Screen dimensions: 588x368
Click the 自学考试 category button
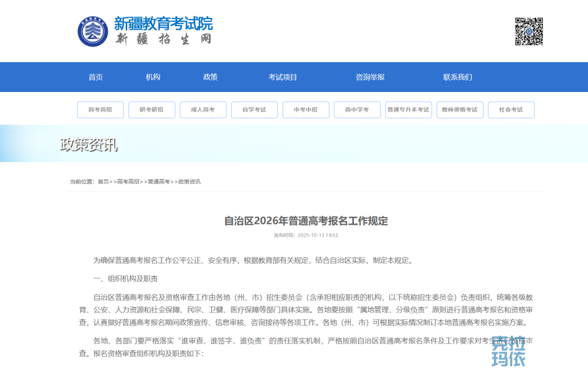click(254, 110)
